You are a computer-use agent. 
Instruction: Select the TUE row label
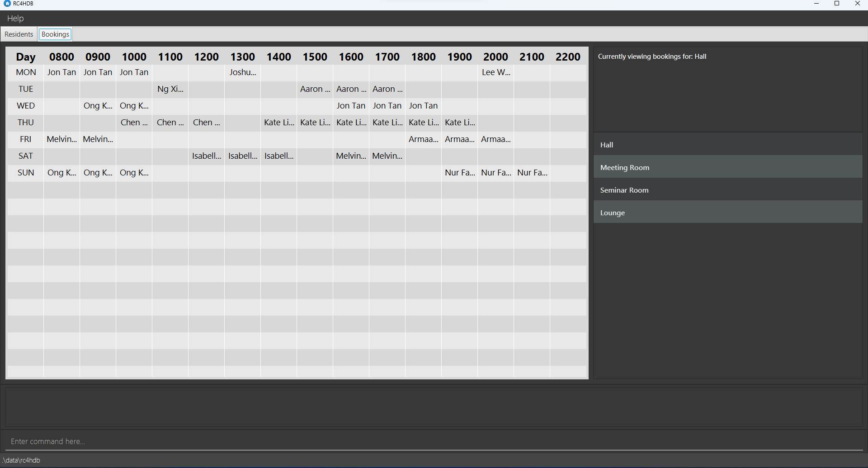click(26, 89)
